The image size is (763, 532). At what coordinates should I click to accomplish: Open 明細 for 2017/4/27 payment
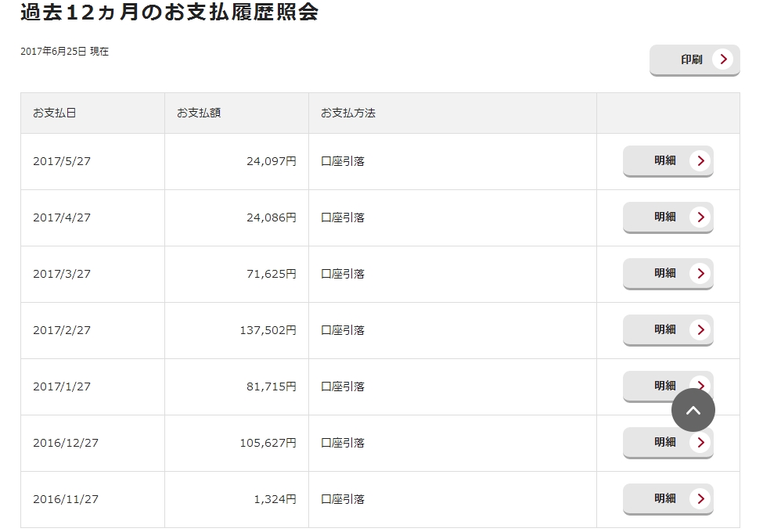668,217
